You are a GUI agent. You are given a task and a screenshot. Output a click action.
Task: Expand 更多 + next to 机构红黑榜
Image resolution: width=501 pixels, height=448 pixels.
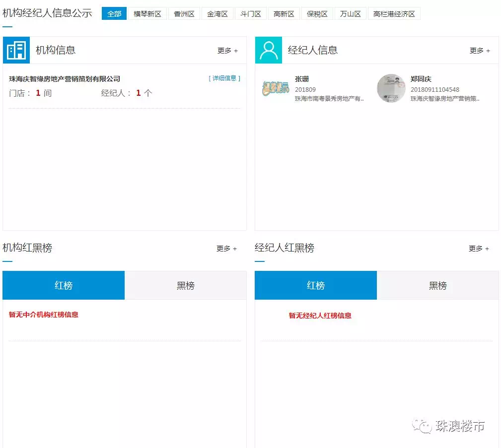click(x=226, y=249)
